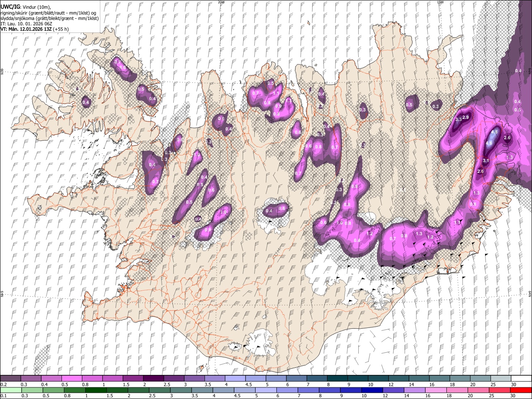Screen dimensions: 532x399
Task: Click the 'VT: Mán. 12.01.2026 13Z' valid time
Action: pos(26,30)
